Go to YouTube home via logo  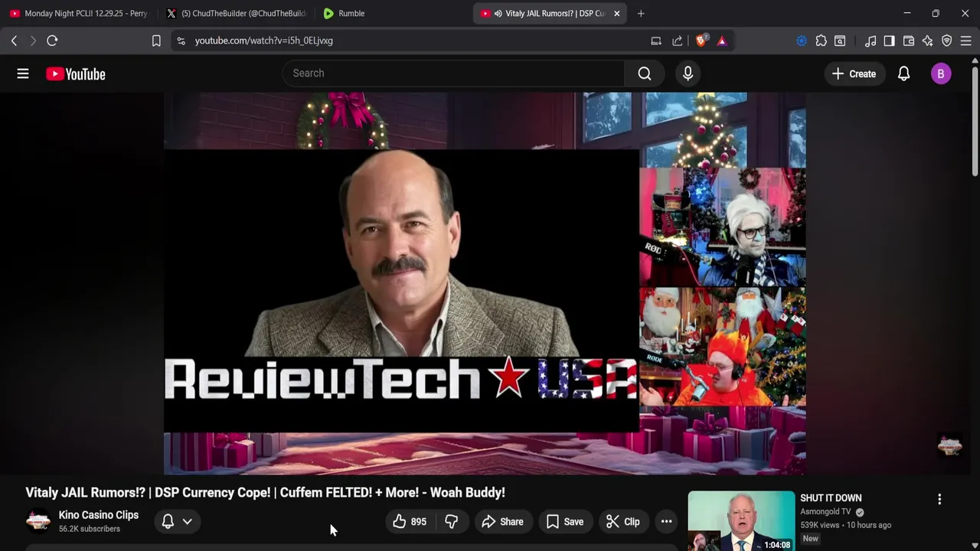[x=75, y=74]
